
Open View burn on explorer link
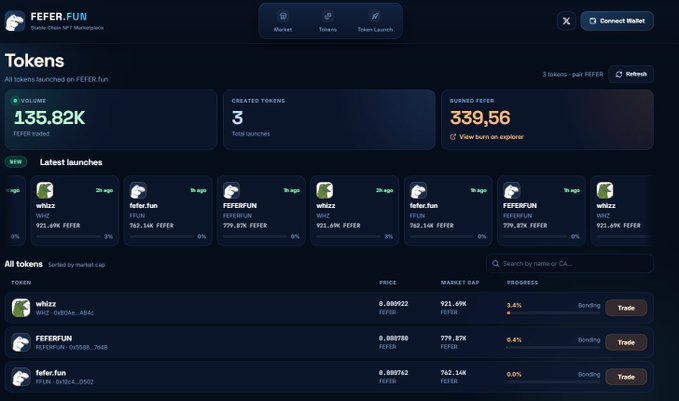(x=491, y=137)
